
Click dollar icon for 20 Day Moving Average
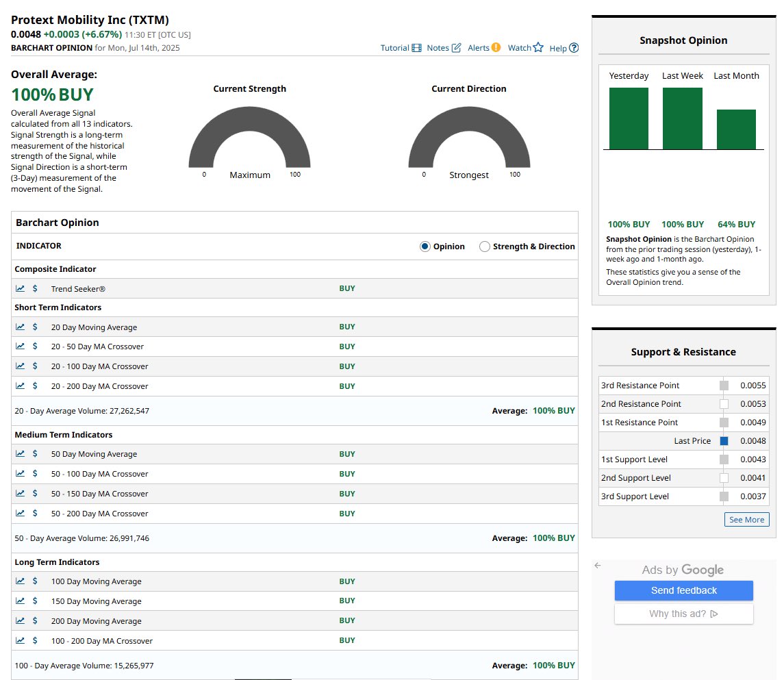point(35,327)
